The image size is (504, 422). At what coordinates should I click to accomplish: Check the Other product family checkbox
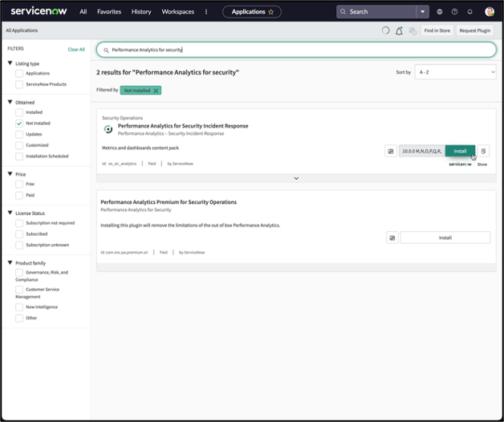tap(19, 319)
